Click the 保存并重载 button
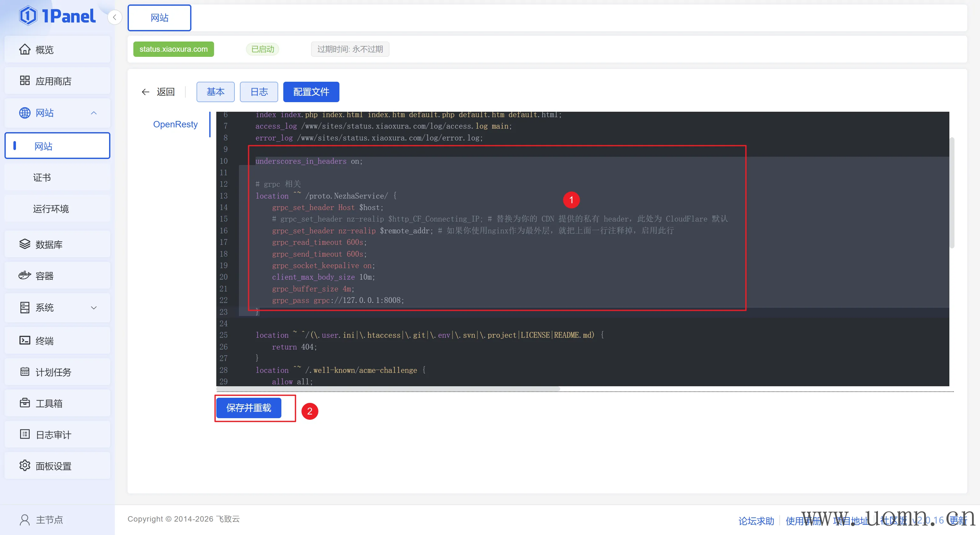The height and width of the screenshot is (535, 980). pyautogui.click(x=249, y=408)
